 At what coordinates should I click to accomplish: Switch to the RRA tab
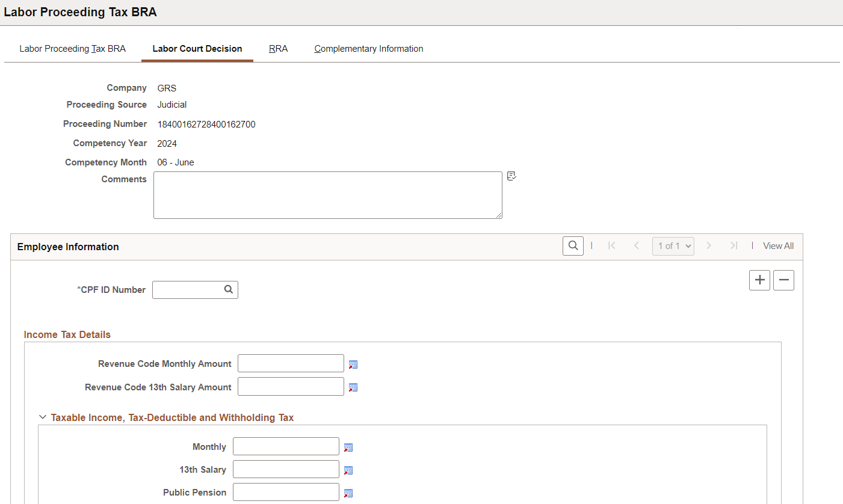(x=279, y=49)
